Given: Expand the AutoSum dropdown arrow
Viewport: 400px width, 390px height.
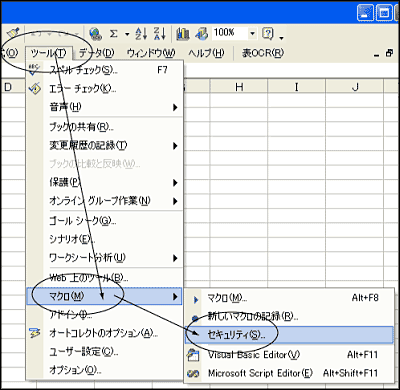Looking at the screenshot, I should pos(127,34).
